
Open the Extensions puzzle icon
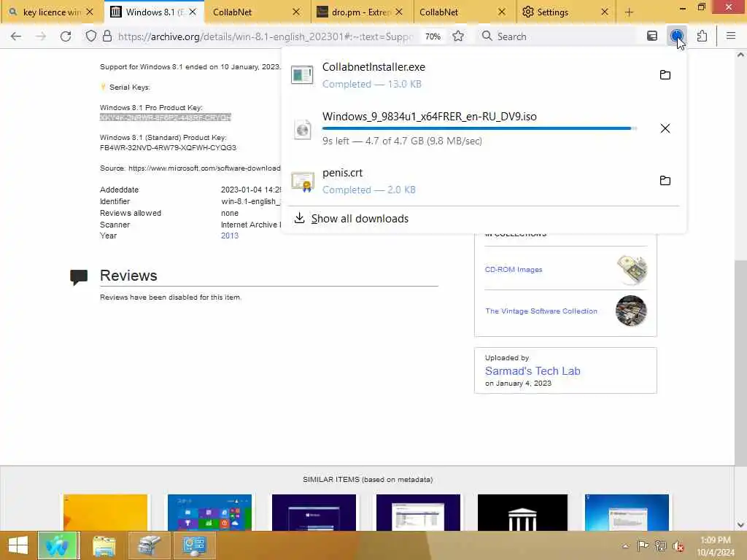pyautogui.click(x=702, y=36)
